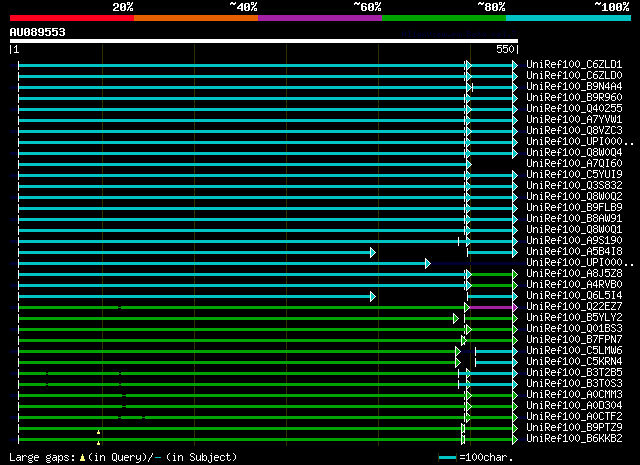Open hit UniRef100_C5YUI9

(x=574, y=175)
